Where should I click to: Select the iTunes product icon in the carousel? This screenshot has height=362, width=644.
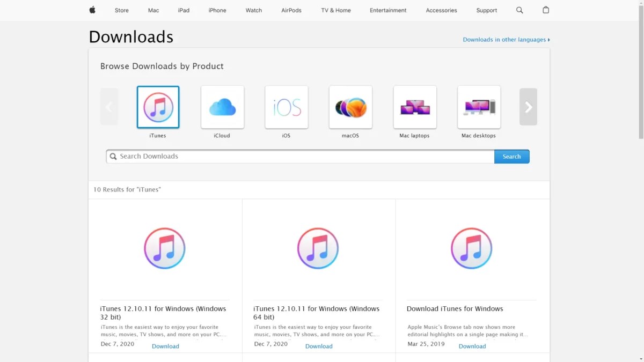pyautogui.click(x=158, y=107)
